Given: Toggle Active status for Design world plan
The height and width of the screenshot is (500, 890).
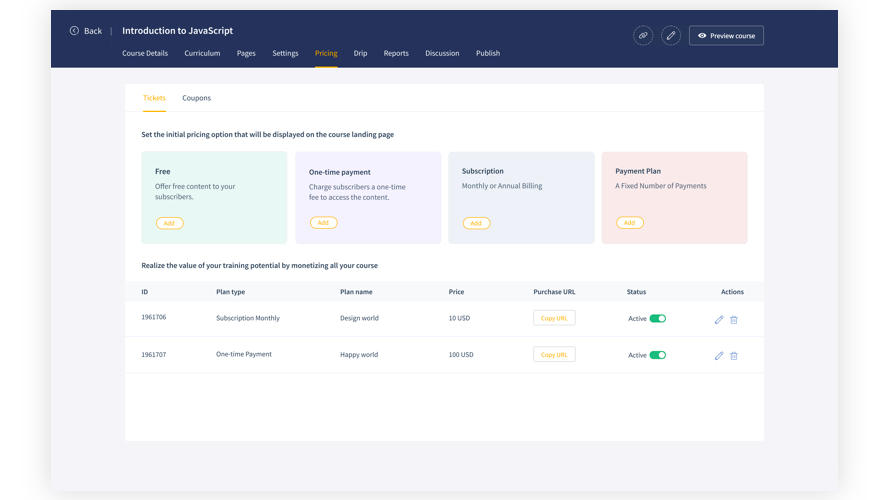Looking at the screenshot, I should pyautogui.click(x=657, y=319).
